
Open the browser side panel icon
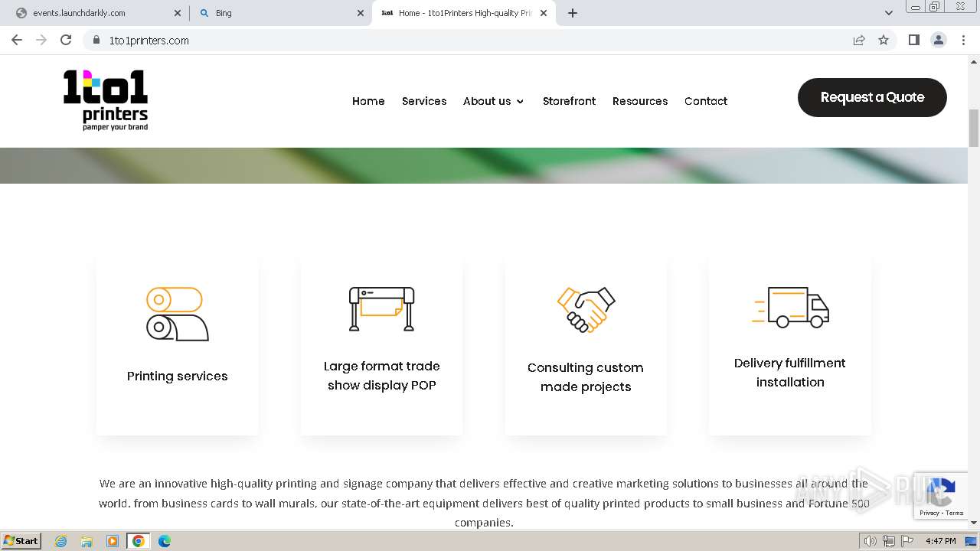913,40
